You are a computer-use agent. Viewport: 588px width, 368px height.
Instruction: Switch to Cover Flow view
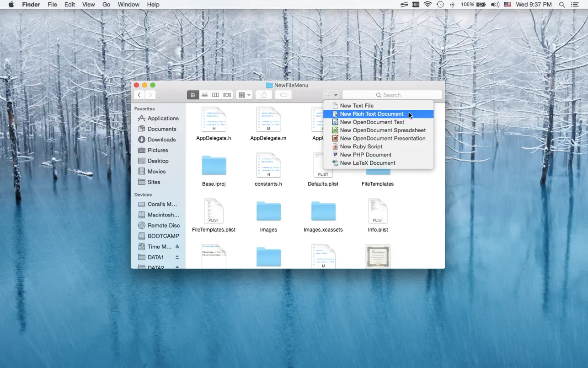click(227, 95)
